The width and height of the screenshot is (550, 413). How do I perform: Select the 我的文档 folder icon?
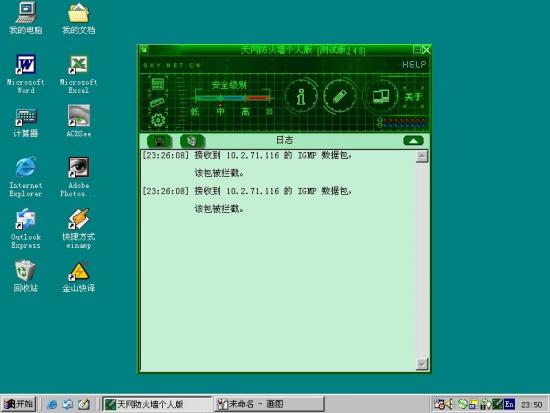[x=79, y=18]
